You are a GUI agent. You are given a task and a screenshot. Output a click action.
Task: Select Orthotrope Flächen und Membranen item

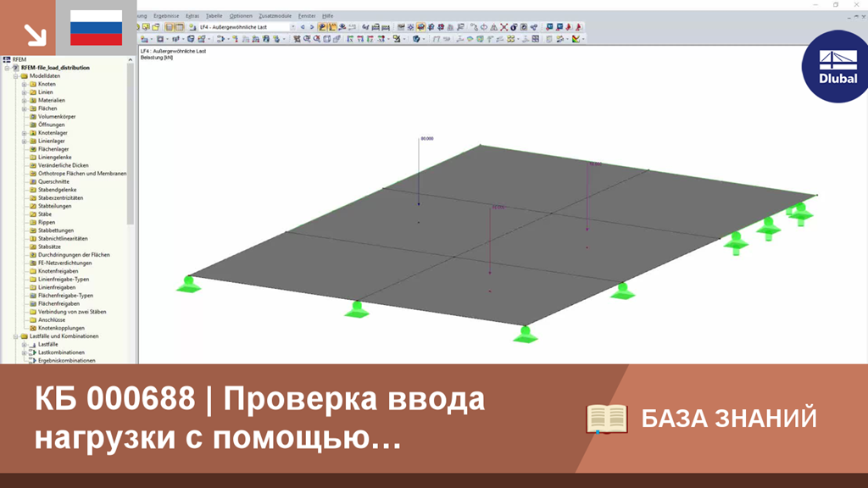tap(82, 174)
